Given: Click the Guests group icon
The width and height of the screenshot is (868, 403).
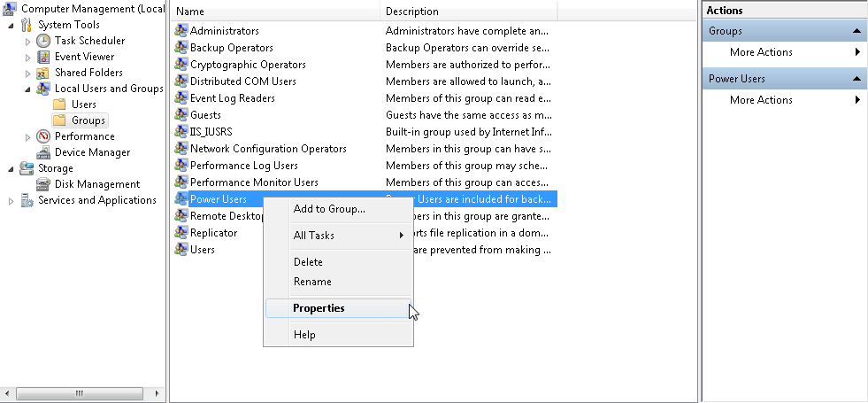Looking at the screenshot, I should pyautogui.click(x=181, y=115).
